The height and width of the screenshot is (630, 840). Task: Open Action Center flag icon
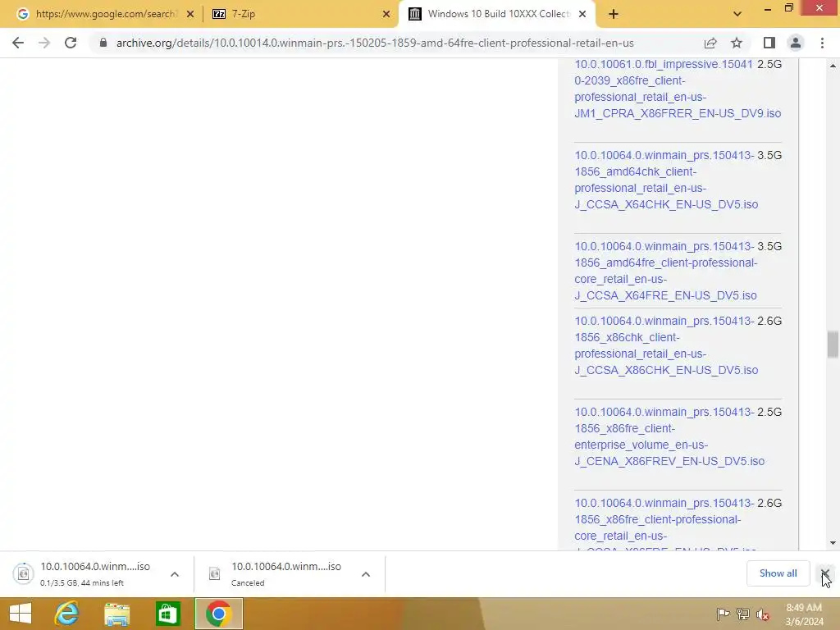(x=724, y=614)
